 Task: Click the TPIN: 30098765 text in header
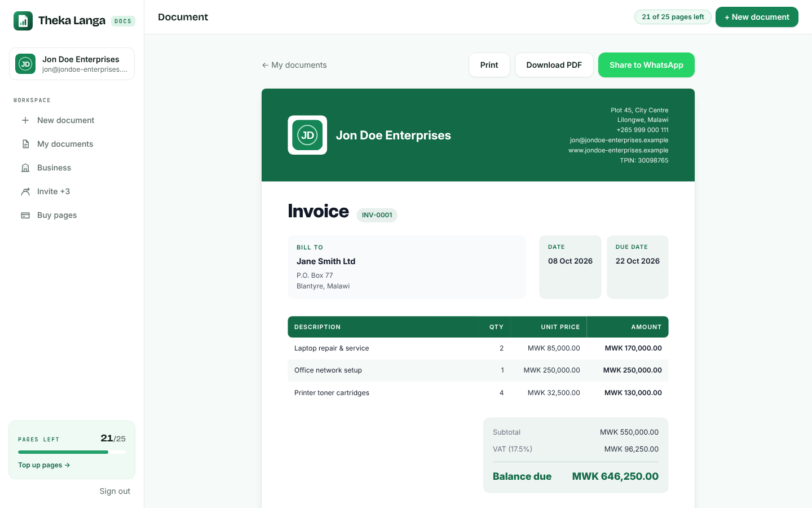(644, 160)
